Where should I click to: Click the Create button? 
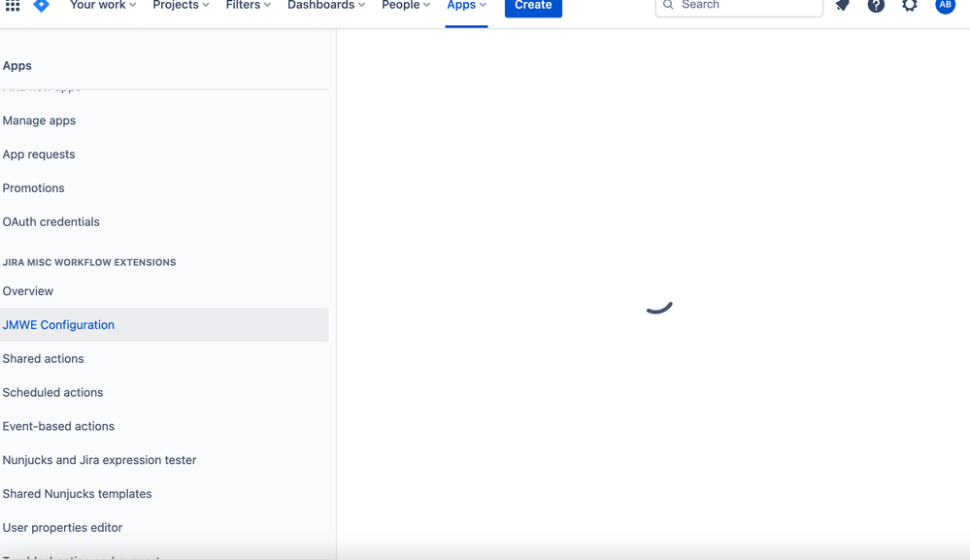533,6
